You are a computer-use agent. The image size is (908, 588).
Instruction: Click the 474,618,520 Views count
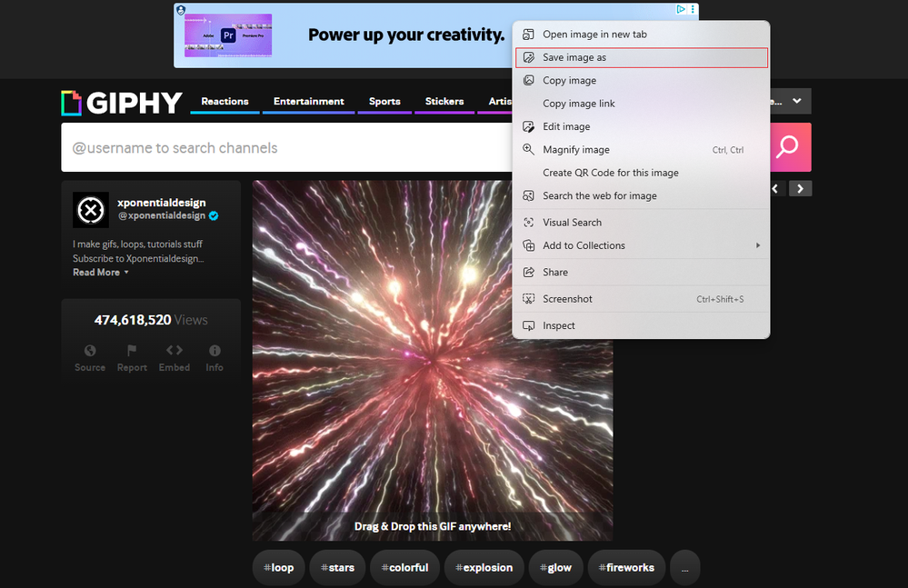(x=151, y=320)
